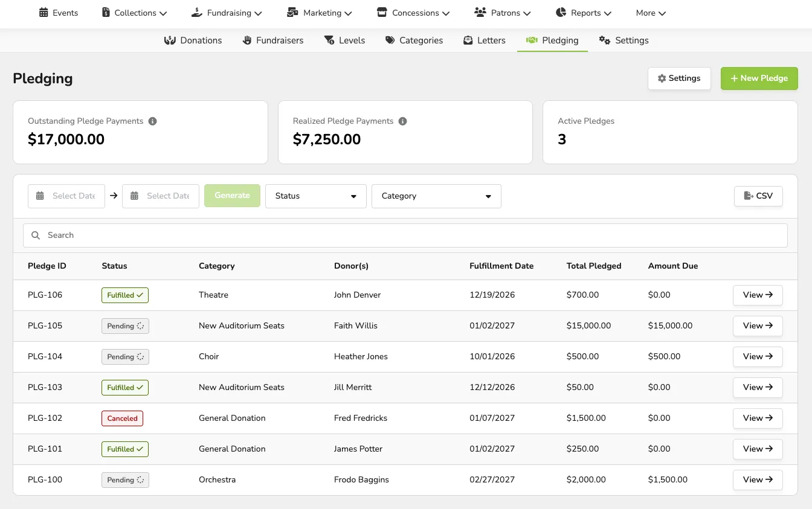Click the Fulfillment Date column header
The width and height of the screenshot is (812, 509).
tap(501, 266)
